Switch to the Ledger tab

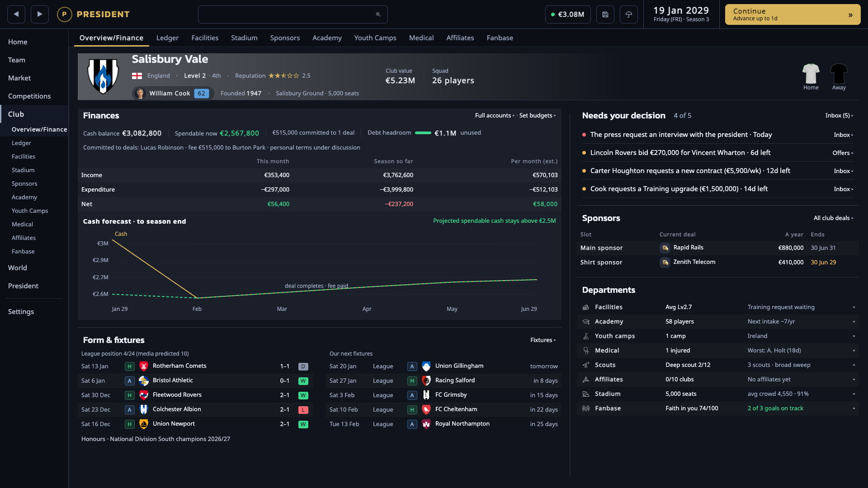(167, 38)
